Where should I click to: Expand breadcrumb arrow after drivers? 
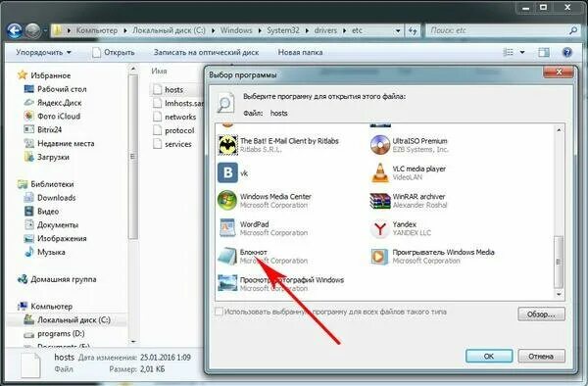point(344,30)
